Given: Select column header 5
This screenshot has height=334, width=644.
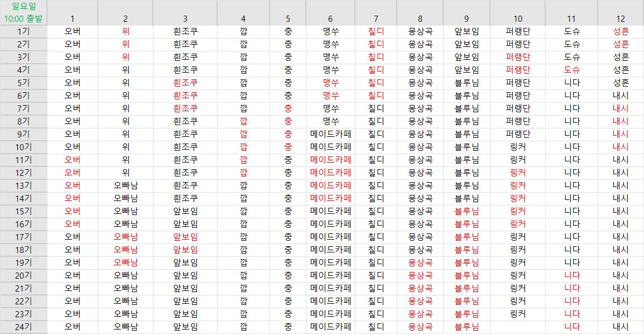Looking at the screenshot, I should pyautogui.click(x=288, y=13).
